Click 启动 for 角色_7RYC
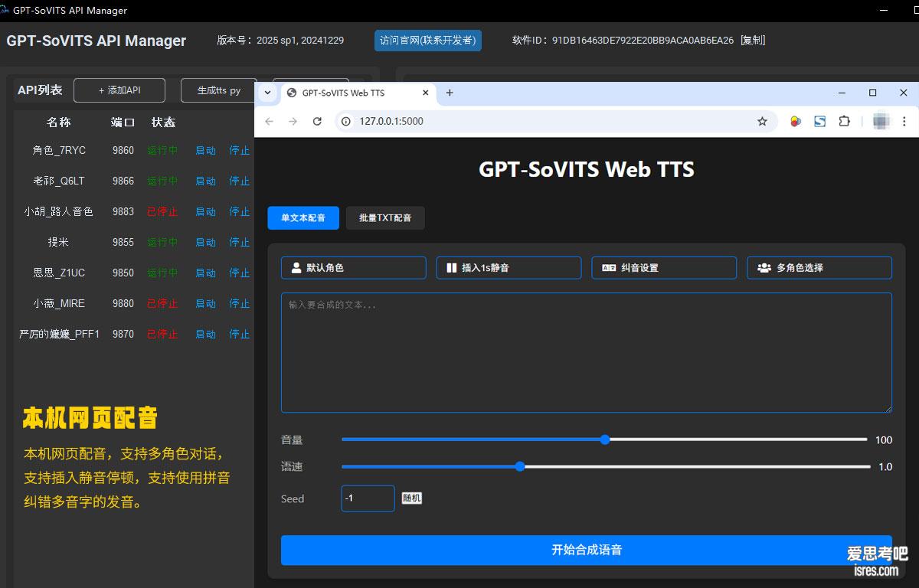Viewport: 919px width, 588px height. (x=205, y=151)
